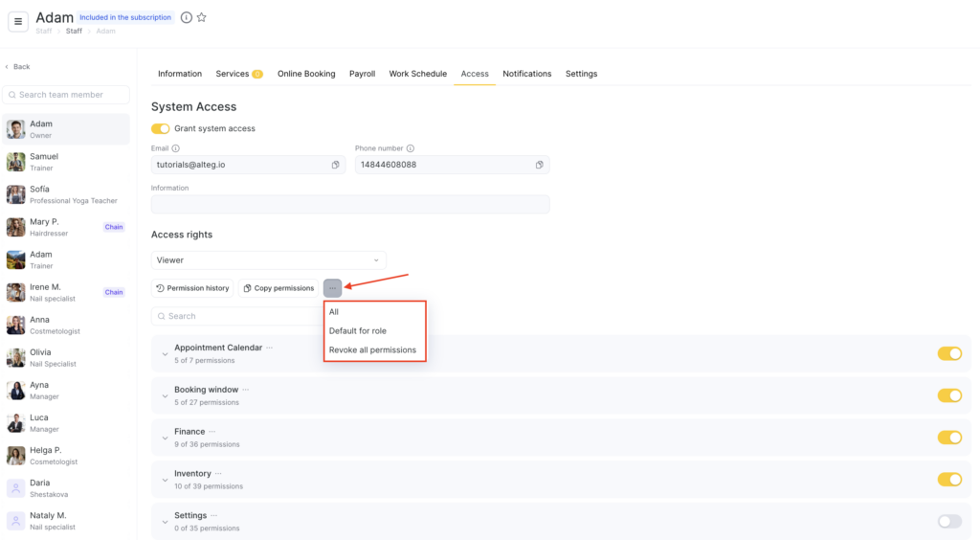The image size is (980, 540).
Task: Click the Permission history button
Action: (192, 288)
